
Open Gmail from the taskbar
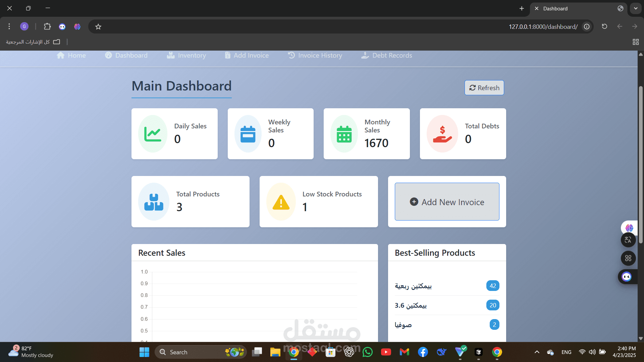(405, 352)
